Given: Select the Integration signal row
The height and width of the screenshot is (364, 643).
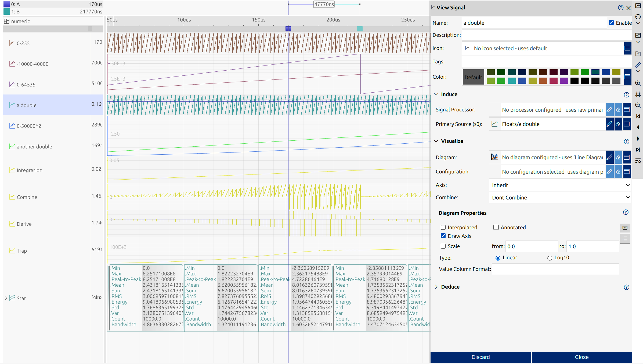Looking at the screenshot, I should [30, 170].
